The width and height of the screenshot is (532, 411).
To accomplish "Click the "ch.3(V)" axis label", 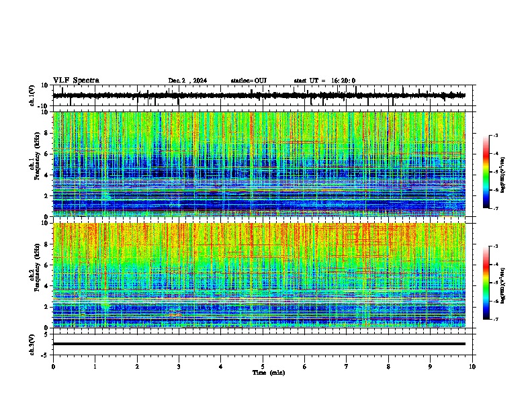I will coord(32,345).
